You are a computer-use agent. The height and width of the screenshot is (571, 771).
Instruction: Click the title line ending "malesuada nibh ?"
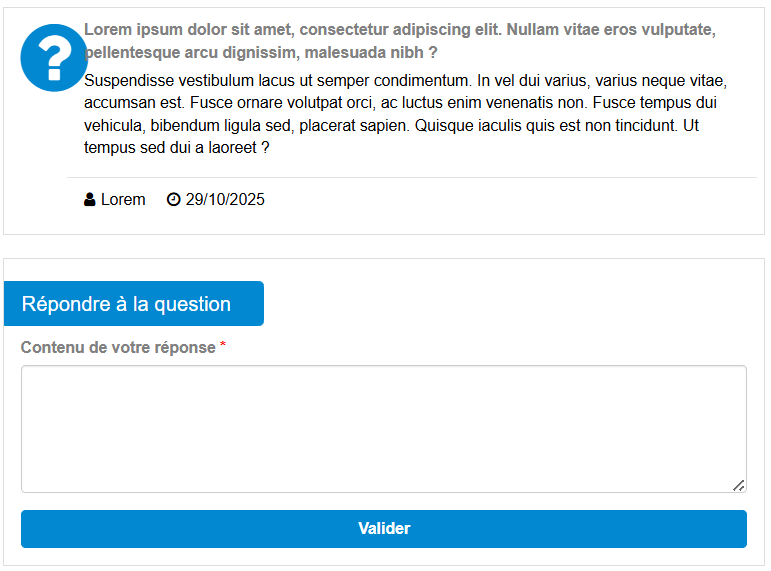coord(260,52)
